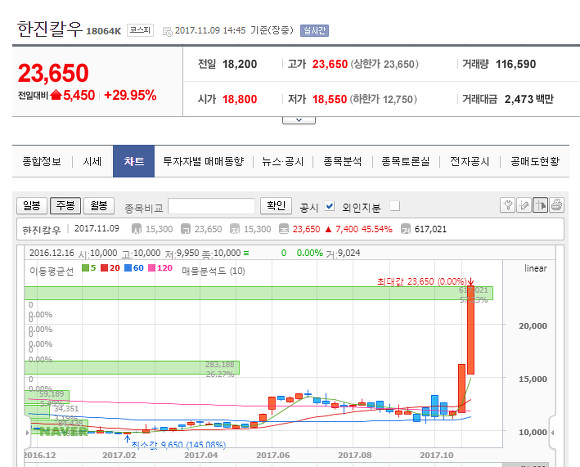Enable the 외인지분 checkbox
This screenshot has height=467, width=580.
click(395, 206)
